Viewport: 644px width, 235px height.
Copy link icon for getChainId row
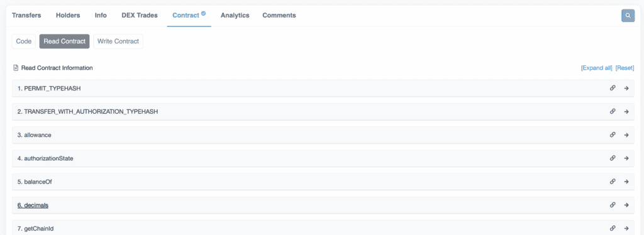[613, 228]
